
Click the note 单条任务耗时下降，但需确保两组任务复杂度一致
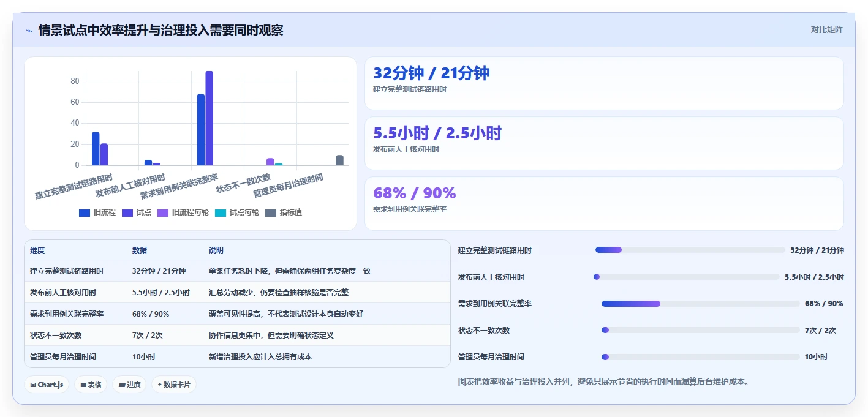290,271
